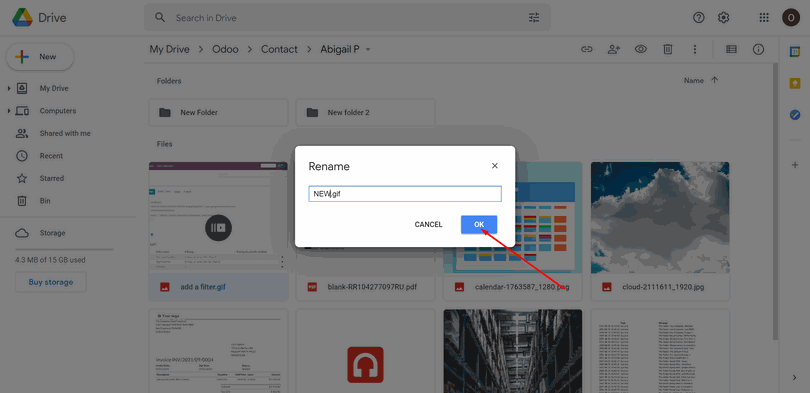Viewport: 810px width, 393px height.
Task: Click the Get link icon
Action: point(586,49)
